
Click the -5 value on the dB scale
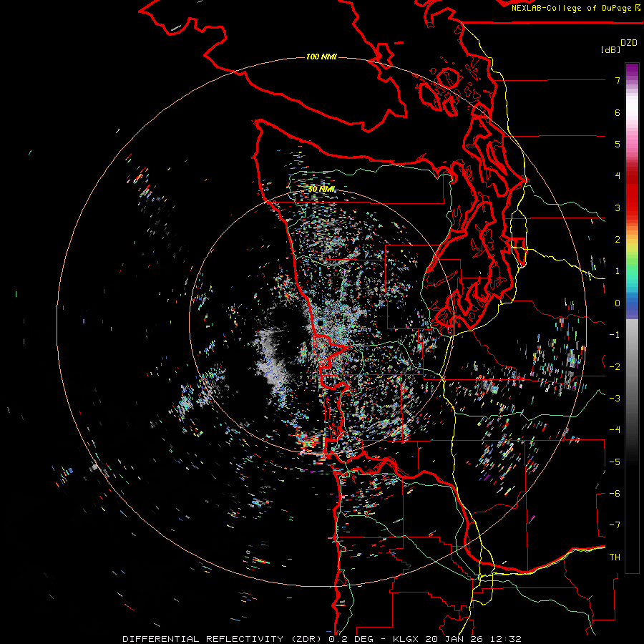coord(615,462)
